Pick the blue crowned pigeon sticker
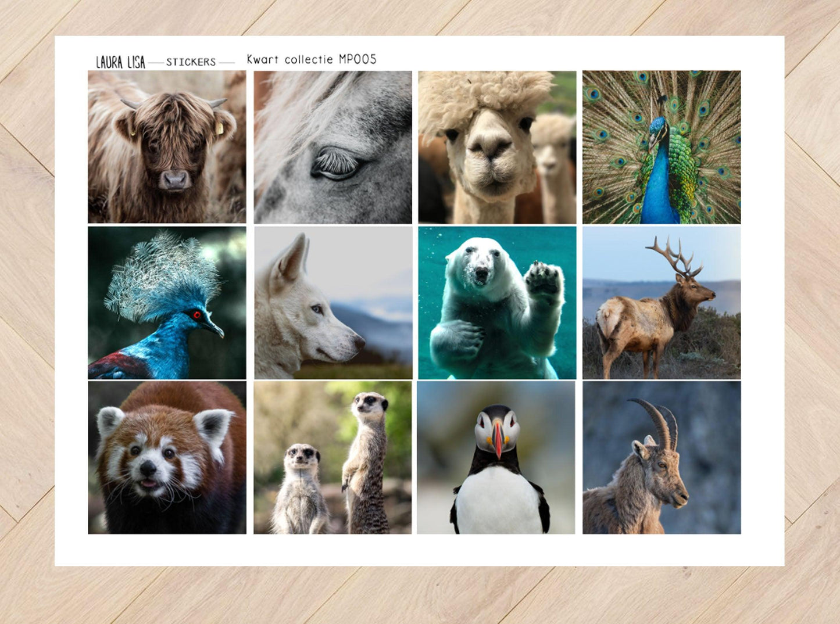Screen dimensions: 840x624 coord(167,303)
